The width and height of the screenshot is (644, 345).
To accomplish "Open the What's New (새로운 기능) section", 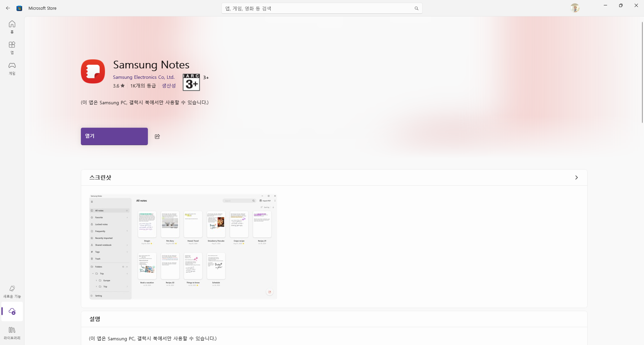I will [12, 292].
